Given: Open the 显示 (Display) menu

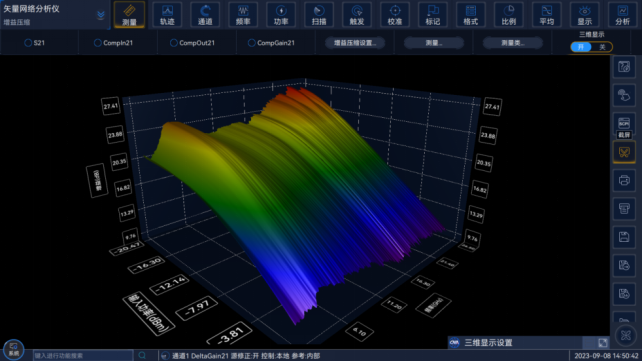Looking at the screenshot, I should [x=584, y=15].
